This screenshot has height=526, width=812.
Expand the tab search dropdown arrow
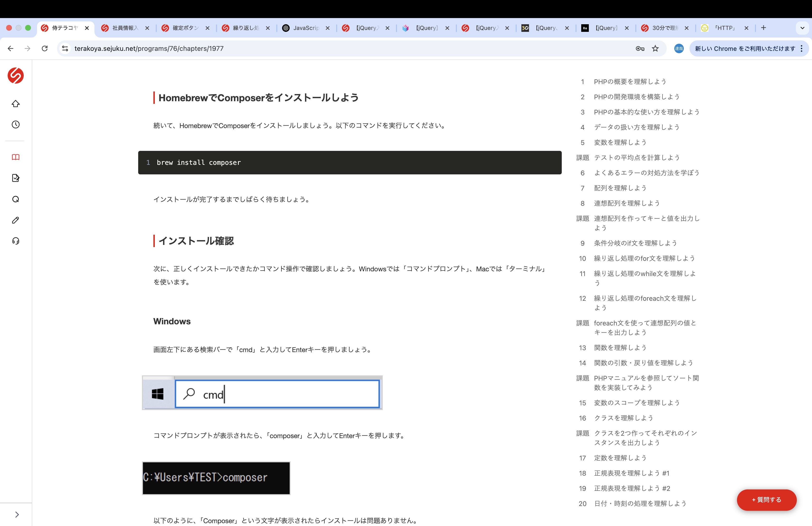pyautogui.click(x=803, y=28)
